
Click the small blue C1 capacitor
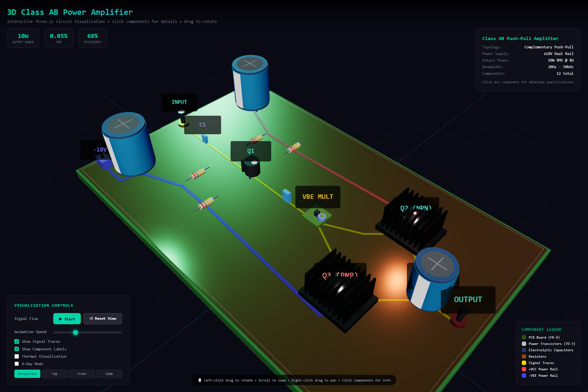click(205, 139)
